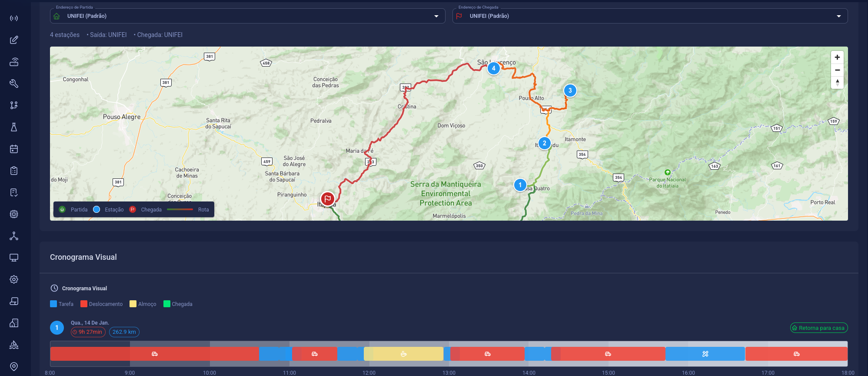This screenshot has height=376, width=868.
Task: Open the broadcast signal icon in sidebar
Action: 14,18
